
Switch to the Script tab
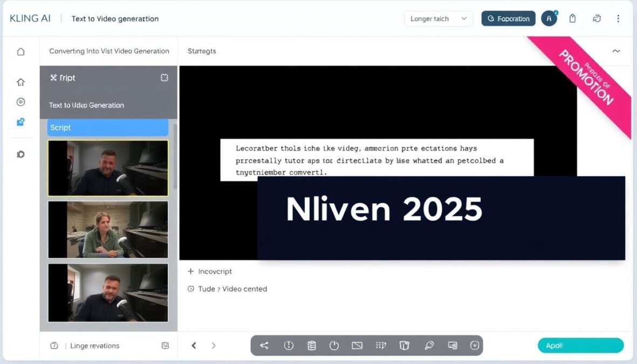click(x=107, y=127)
